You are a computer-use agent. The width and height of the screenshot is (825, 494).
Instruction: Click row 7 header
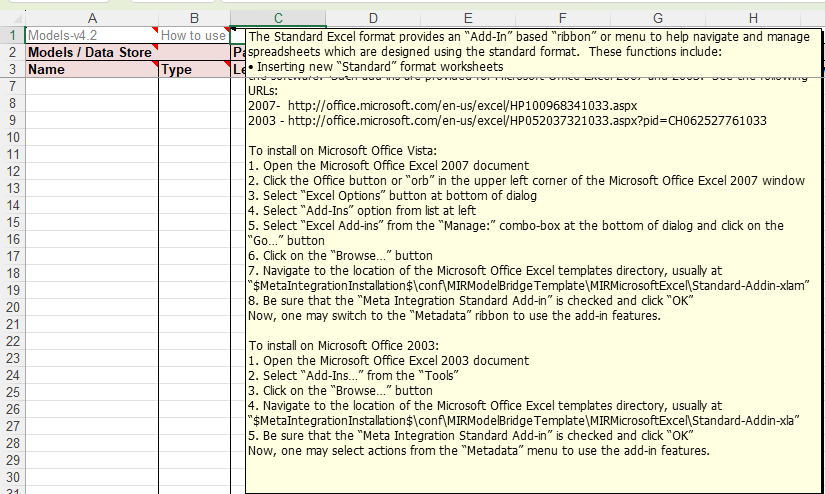click(12, 86)
